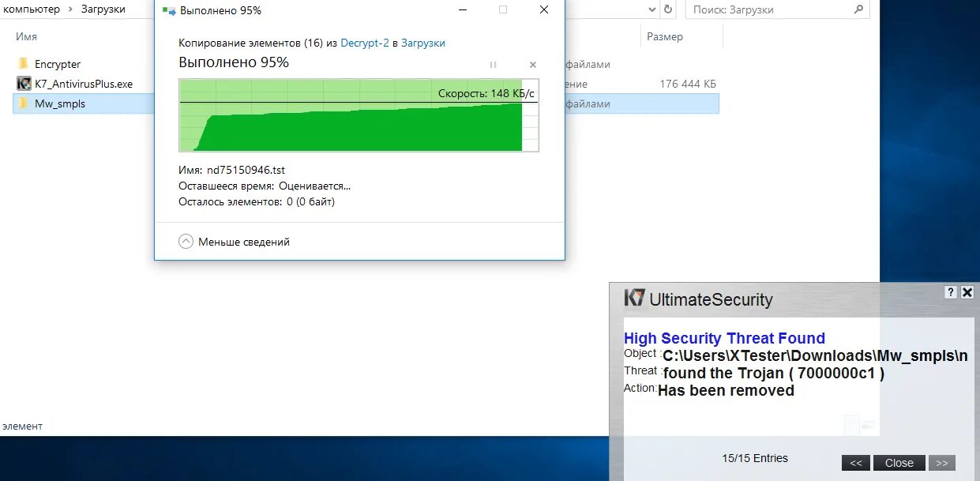The image size is (980, 481).
Task: Expand the breadcrumb arrow after компьютер
Action: (x=70, y=9)
